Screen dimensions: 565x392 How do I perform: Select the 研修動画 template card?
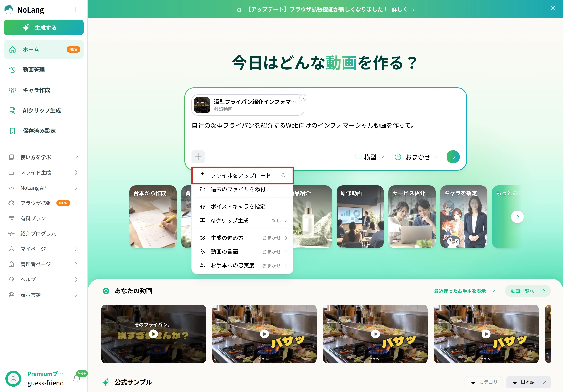pos(360,217)
